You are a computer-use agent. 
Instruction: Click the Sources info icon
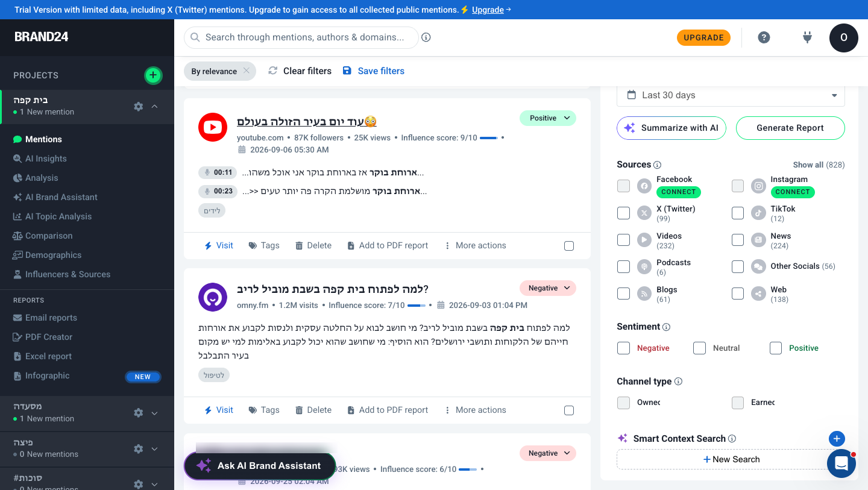[x=658, y=165]
